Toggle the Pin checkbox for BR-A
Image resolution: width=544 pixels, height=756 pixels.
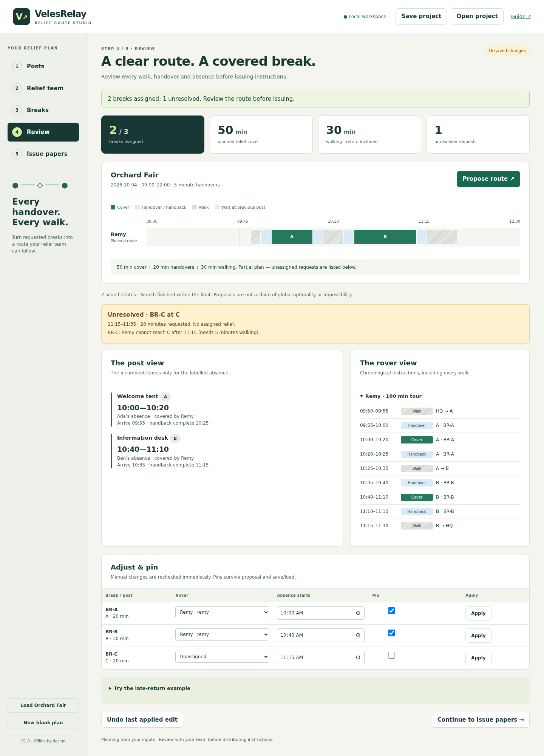click(x=392, y=611)
